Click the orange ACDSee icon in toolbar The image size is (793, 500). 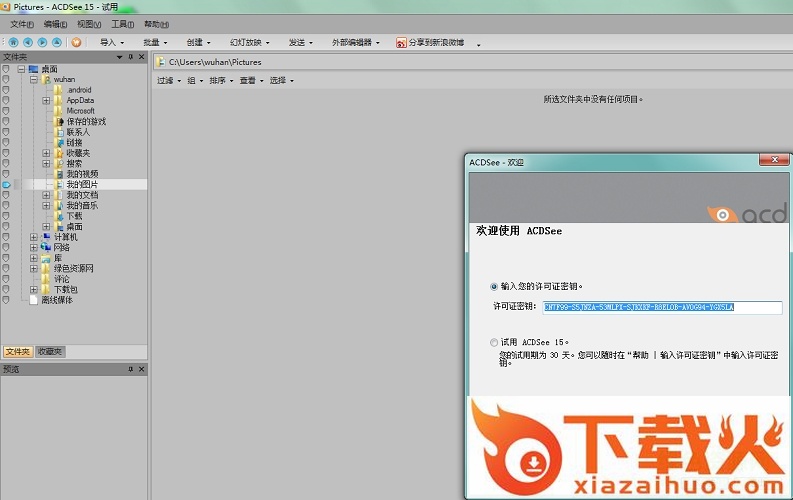76,42
